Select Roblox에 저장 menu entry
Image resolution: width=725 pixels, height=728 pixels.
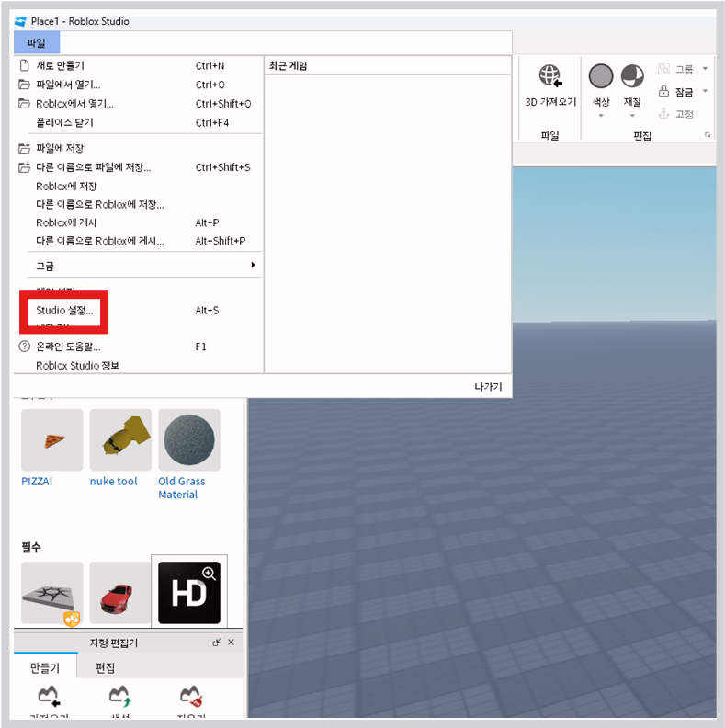tap(138, 187)
